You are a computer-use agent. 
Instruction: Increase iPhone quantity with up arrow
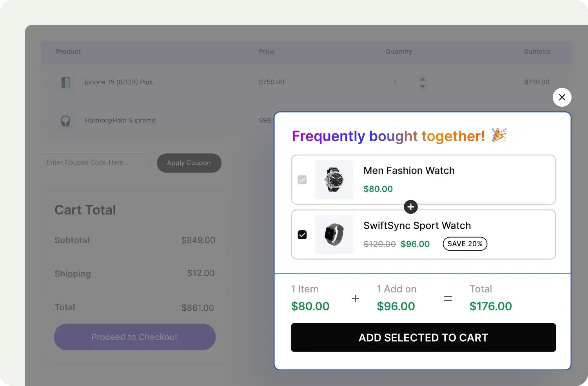pos(422,79)
